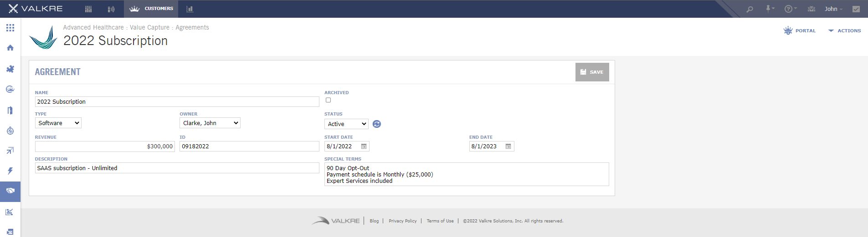Click the Valkre footer logo
868x237 pixels.
pos(336,221)
